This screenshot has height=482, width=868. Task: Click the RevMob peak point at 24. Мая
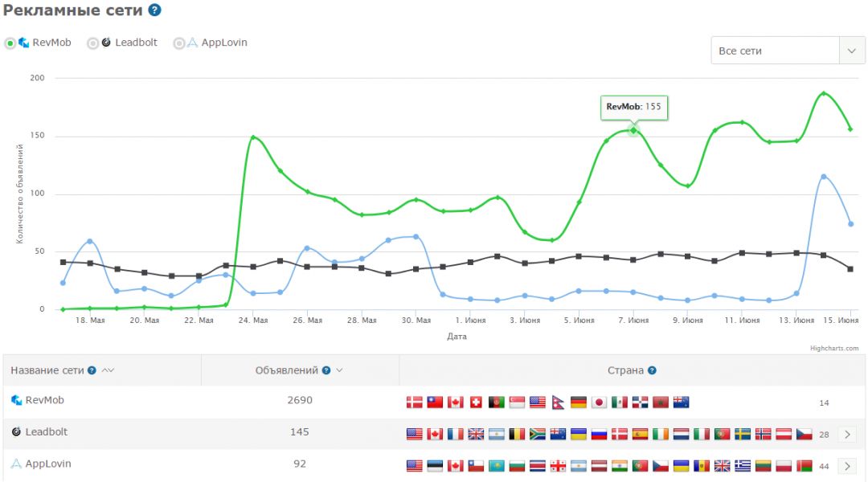[253, 137]
